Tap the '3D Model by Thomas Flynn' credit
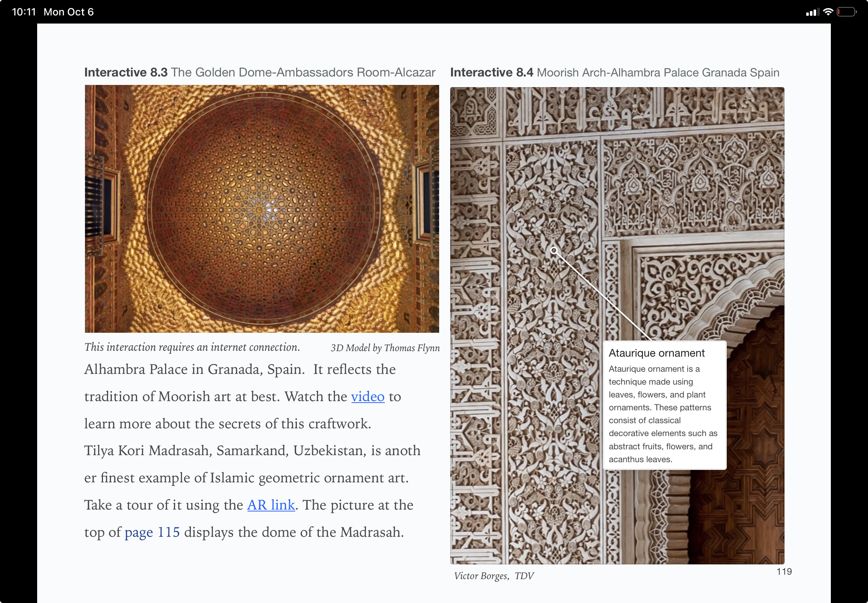This screenshot has height=603, width=868. [x=385, y=348]
